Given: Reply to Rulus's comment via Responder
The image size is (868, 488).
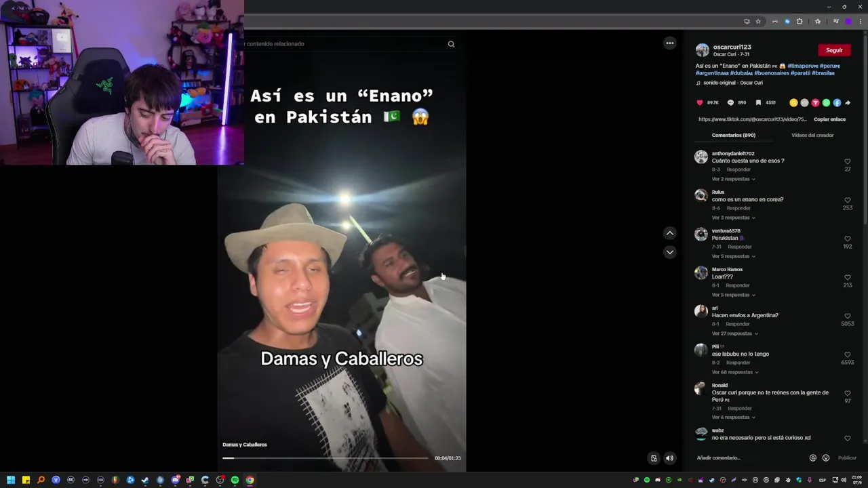Looking at the screenshot, I should (x=738, y=208).
